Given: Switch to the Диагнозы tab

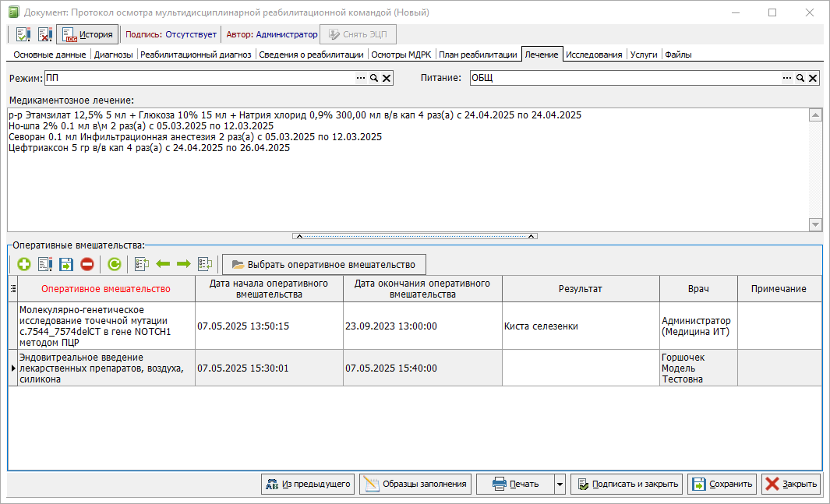Looking at the screenshot, I should (x=113, y=55).
